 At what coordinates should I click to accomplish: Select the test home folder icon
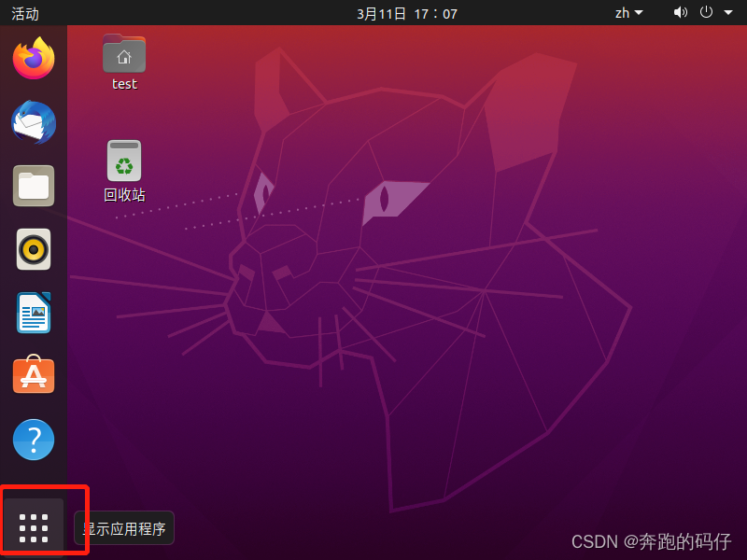pyautogui.click(x=124, y=53)
